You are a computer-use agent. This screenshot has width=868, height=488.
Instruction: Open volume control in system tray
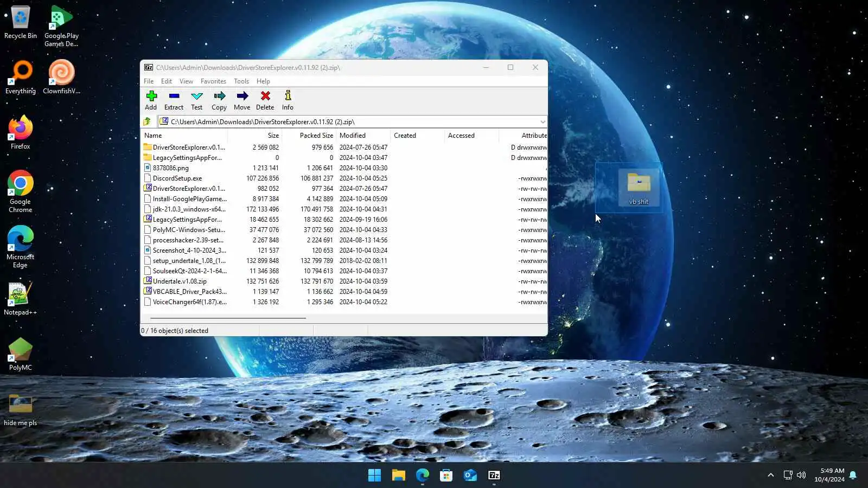click(801, 476)
